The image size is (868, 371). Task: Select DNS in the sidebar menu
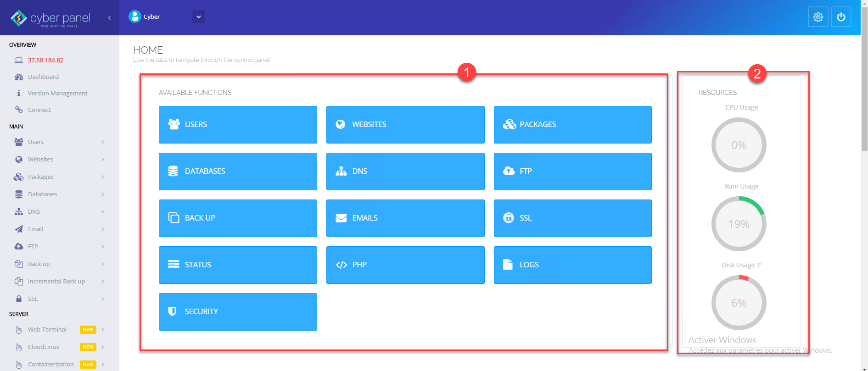tap(34, 211)
